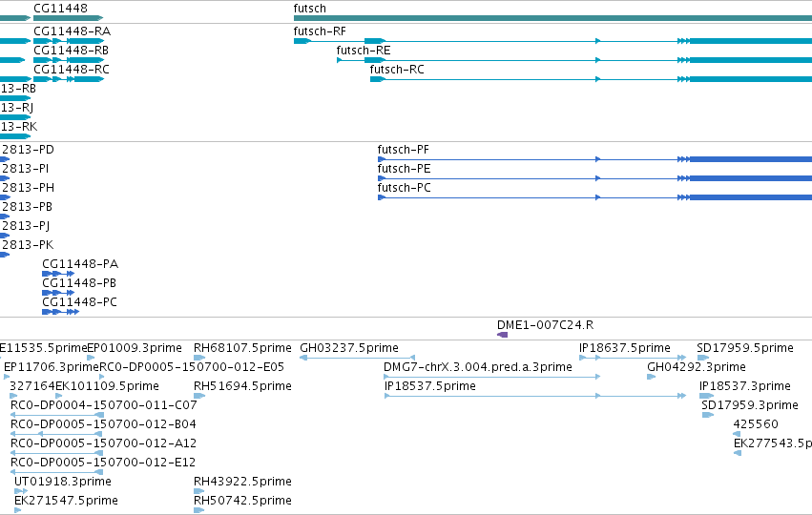Click the 2813-PD protein label
This screenshot has height=515, width=812.
pyautogui.click(x=28, y=150)
